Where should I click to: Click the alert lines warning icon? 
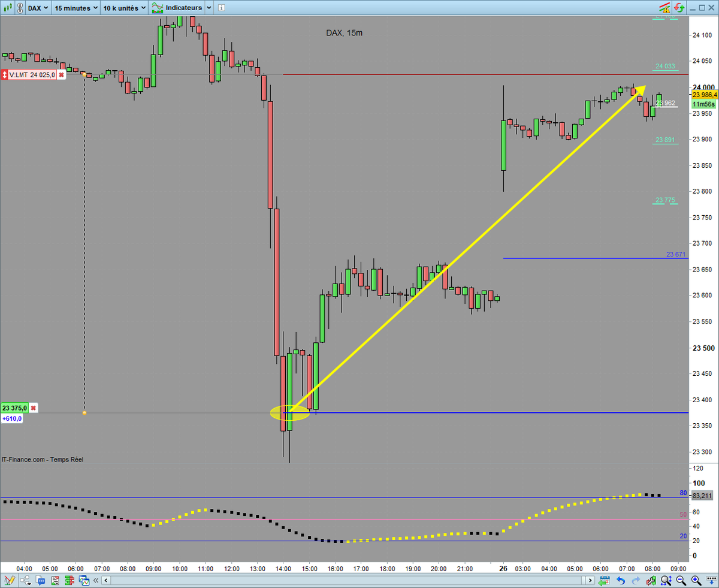[x=664, y=8]
